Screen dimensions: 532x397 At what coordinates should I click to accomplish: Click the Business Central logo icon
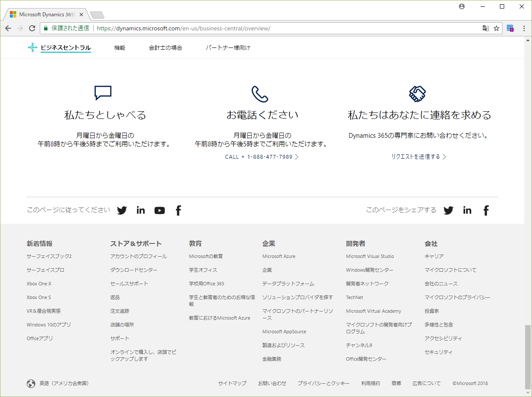tap(33, 47)
